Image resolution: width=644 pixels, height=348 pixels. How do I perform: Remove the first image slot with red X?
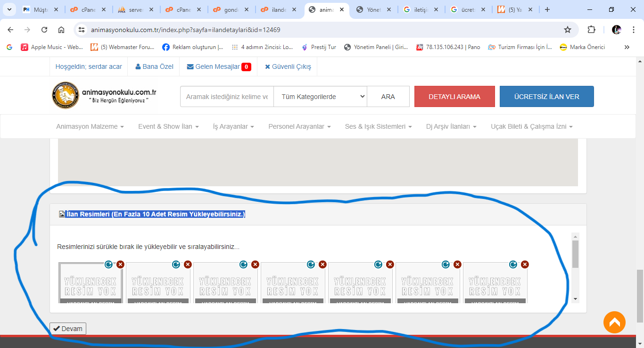click(120, 265)
